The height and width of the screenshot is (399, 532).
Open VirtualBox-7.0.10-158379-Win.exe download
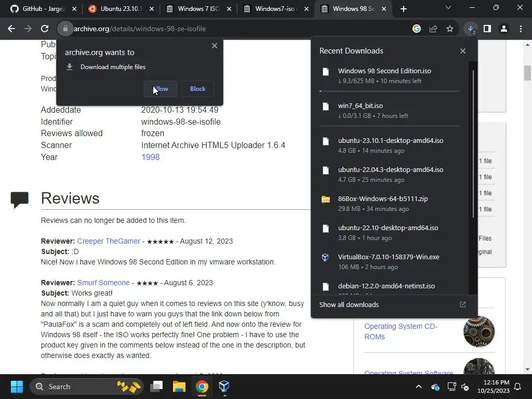pos(390,262)
